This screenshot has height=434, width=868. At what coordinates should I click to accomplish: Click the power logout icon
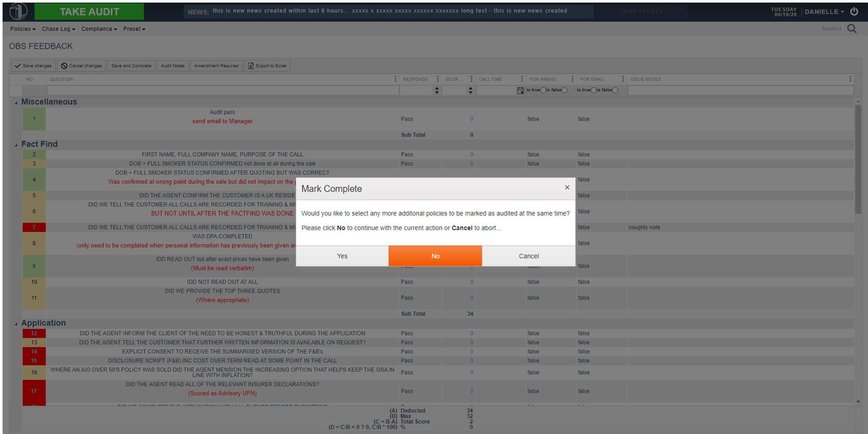tap(854, 11)
